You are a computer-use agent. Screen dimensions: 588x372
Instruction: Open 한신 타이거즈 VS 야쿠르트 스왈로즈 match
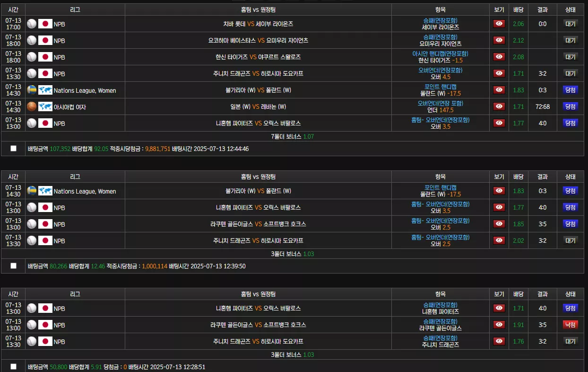click(x=258, y=57)
